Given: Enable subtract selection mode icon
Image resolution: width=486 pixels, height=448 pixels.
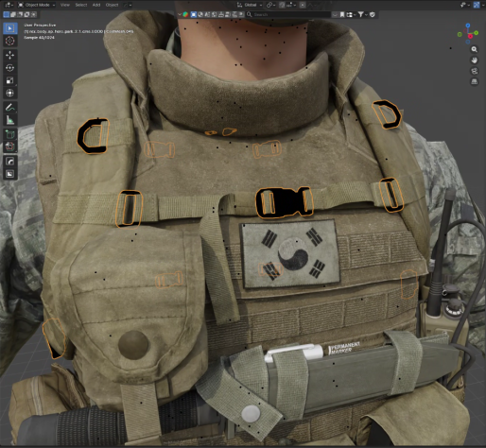Looking at the screenshot, I should (20, 14).
